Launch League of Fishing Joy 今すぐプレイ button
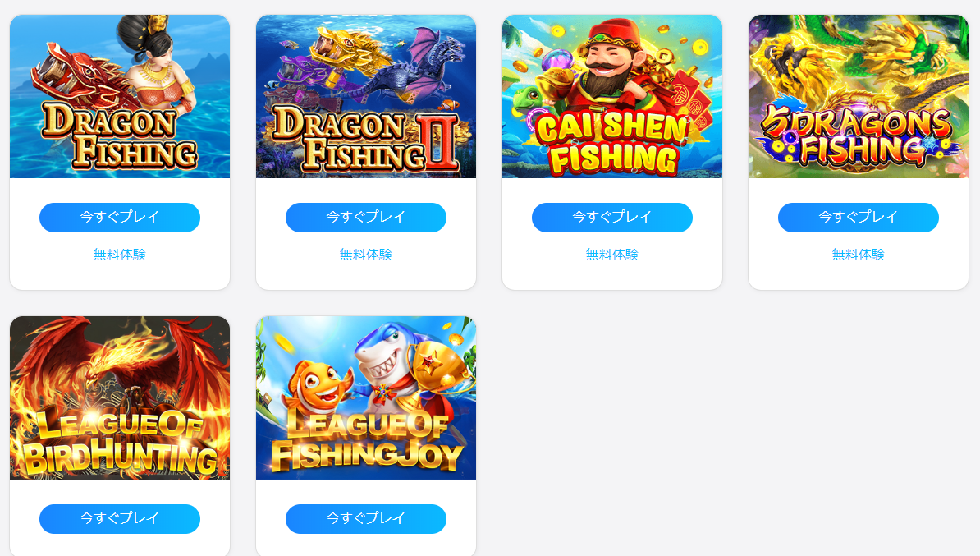The height and width of the screenshot is (556, 980). point(365,519)
